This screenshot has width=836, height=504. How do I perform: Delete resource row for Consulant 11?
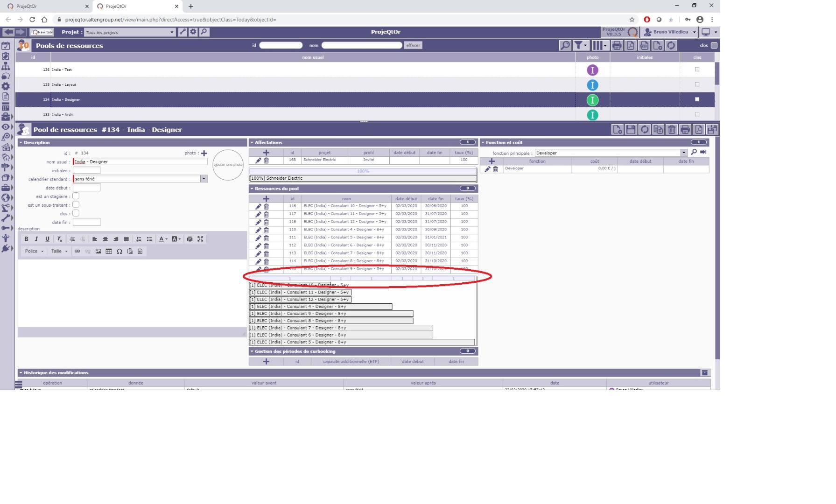267,214
